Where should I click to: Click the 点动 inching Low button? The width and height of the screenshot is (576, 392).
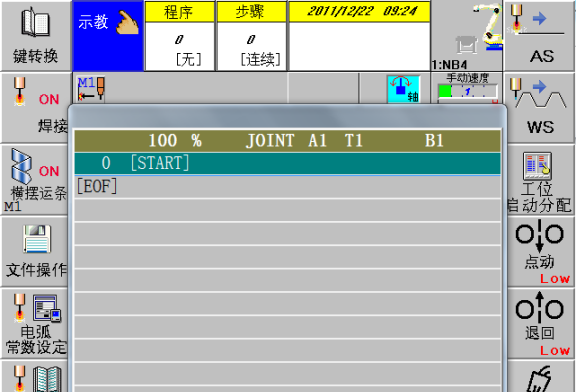pos(540,252)
